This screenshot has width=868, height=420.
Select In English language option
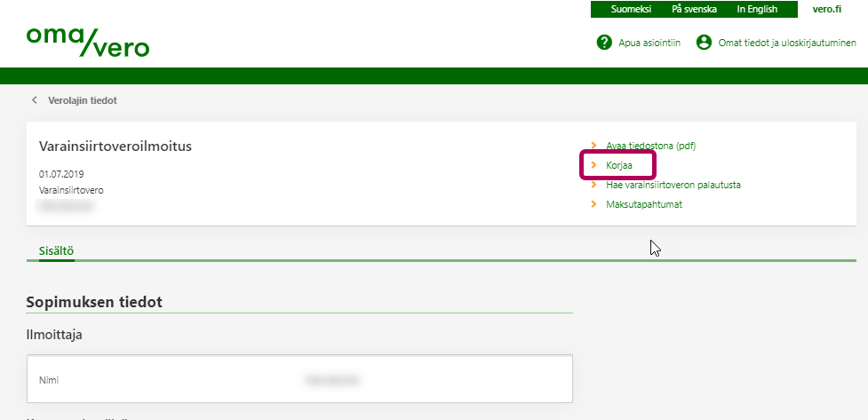pos(757,9)
